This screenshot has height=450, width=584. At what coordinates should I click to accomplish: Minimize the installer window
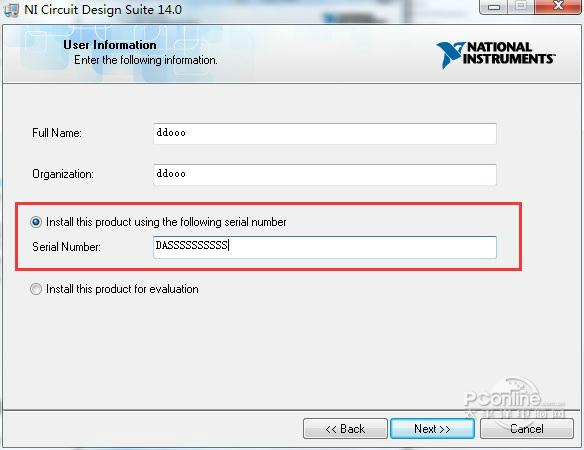(x=493, y=7)
